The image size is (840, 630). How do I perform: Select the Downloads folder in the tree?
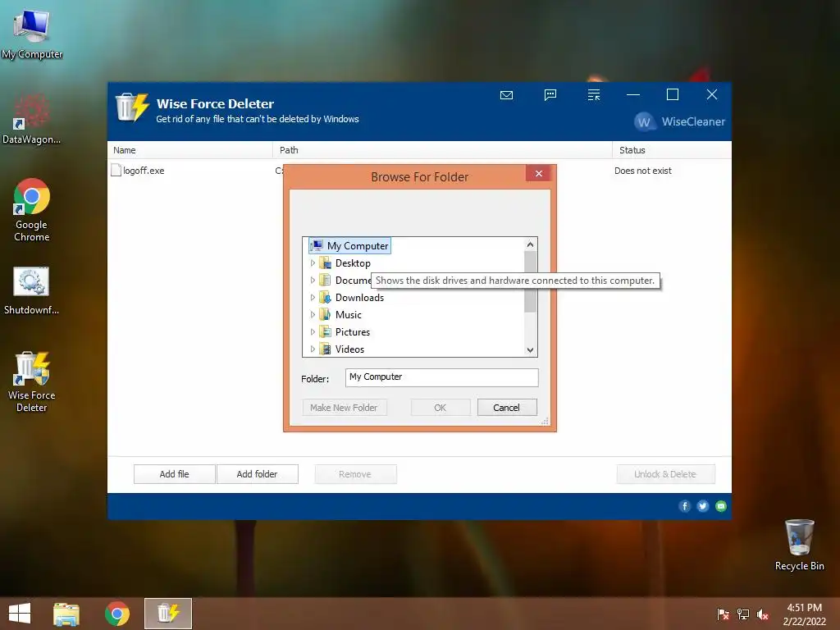[x=359, y=297]
